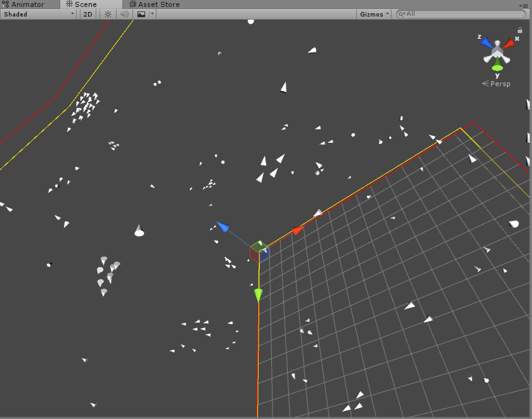Click the green Y axis cone on orientation gizmo
The width and height of the screenshot is (532, 419).
(497, 64)
